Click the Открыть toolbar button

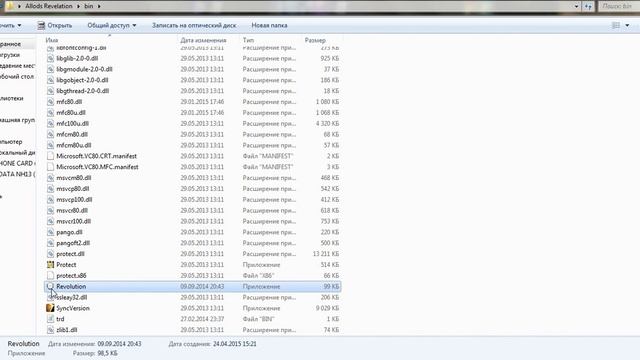point(55,25)
